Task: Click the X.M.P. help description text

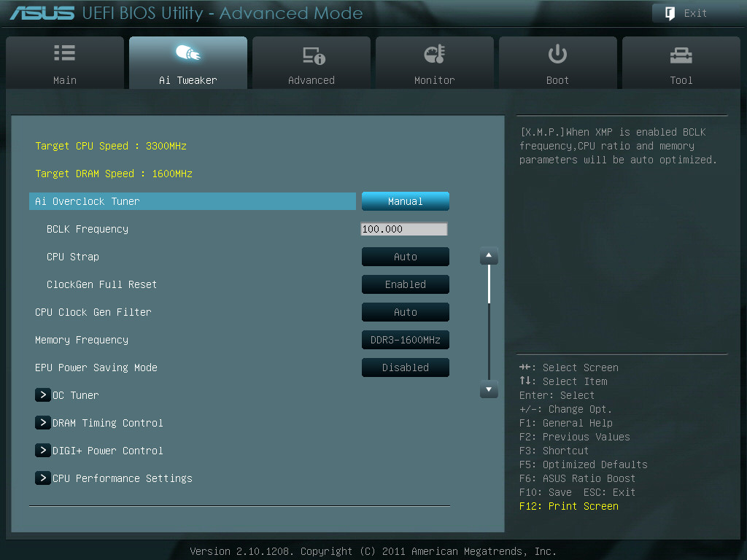Action: click(618, 146)
